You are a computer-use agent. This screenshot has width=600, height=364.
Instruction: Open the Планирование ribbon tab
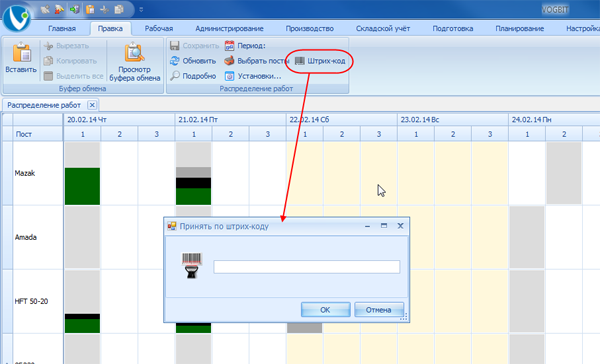pyautogui.click(x=520, y=29)
